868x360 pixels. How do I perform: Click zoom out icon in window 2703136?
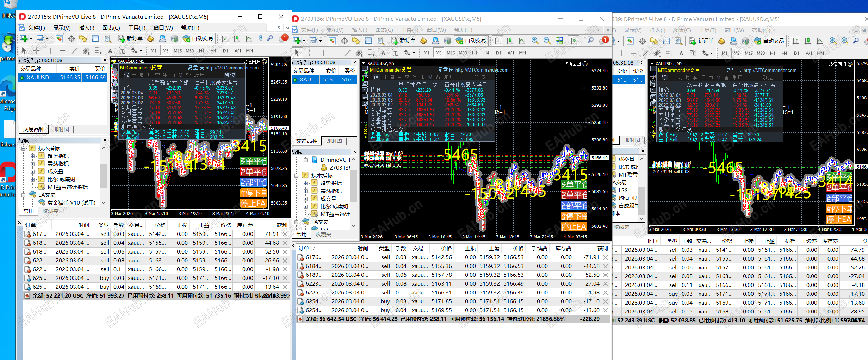coord(547,41)
